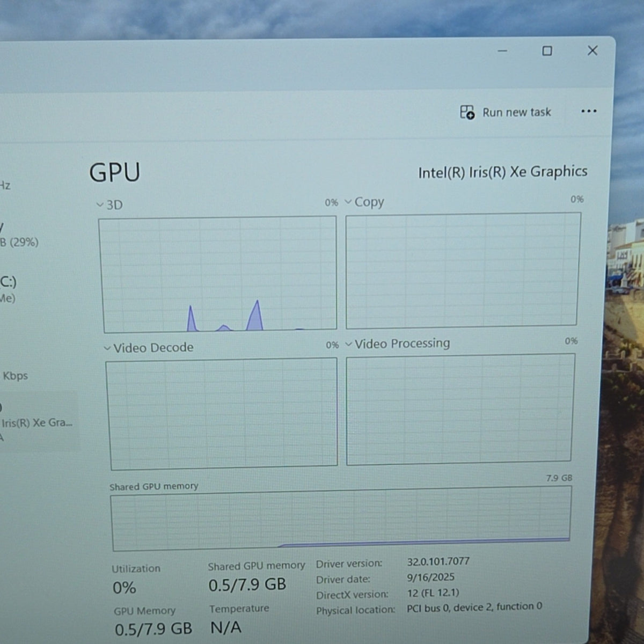
Task: Click the Video Processing usage graph
Action: [460, 409]
